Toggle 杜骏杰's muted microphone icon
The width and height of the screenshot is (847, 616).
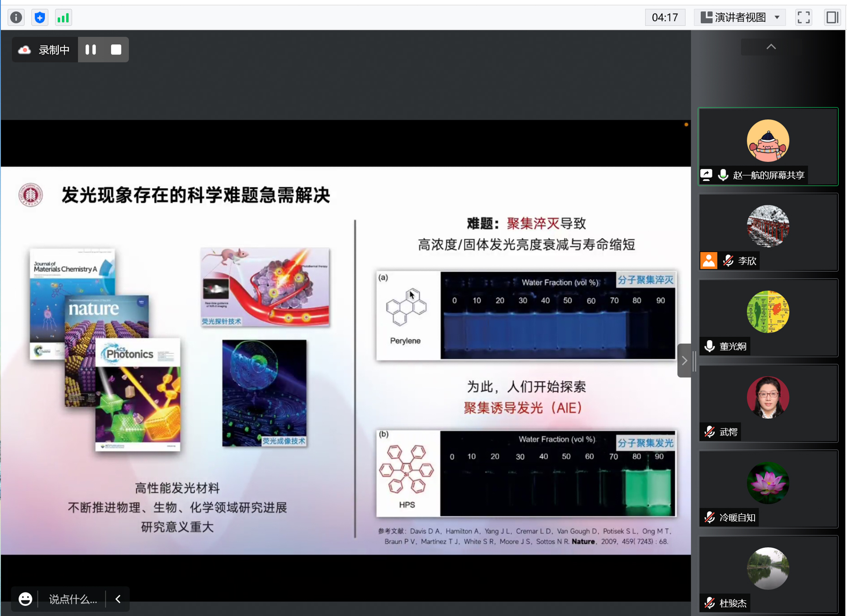coord(709,603)
